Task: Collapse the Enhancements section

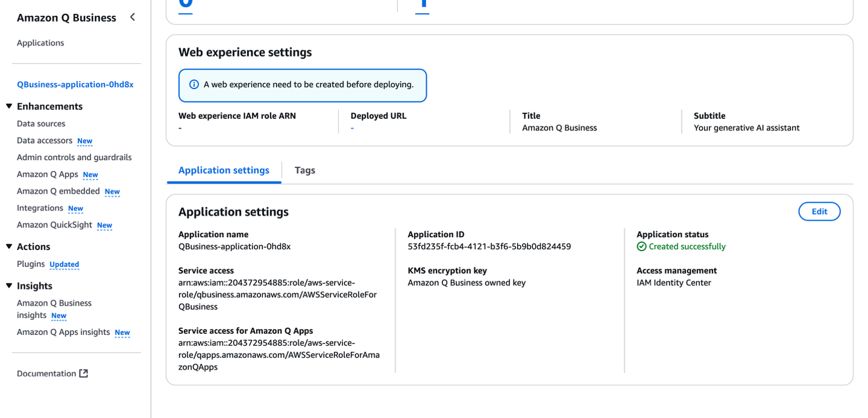Action: click(9, 106)
